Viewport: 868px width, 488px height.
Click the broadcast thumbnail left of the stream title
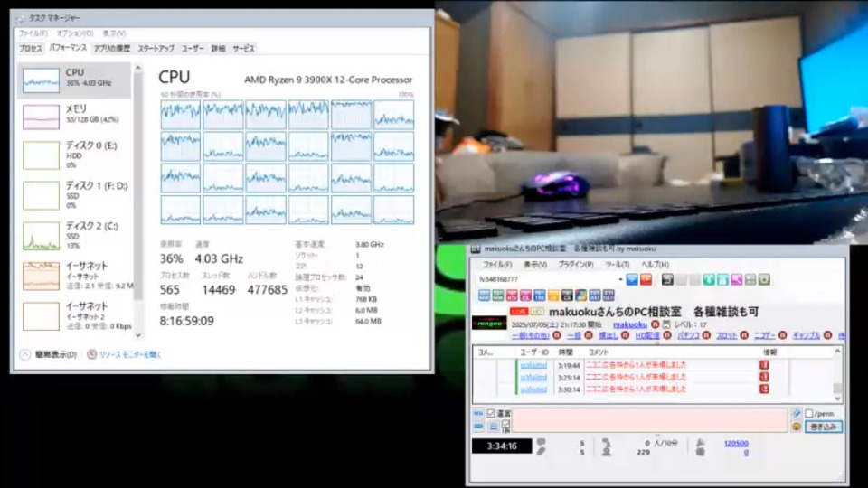[489, 322]
